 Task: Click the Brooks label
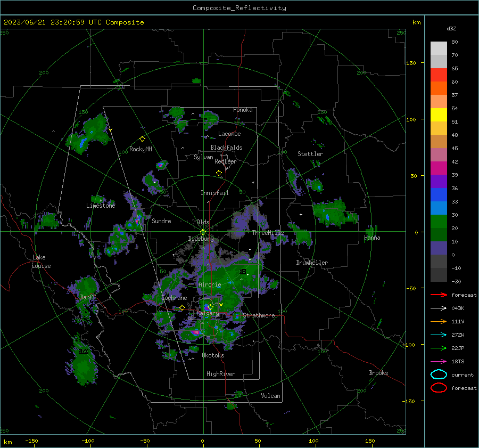click(x=378, y=373)
